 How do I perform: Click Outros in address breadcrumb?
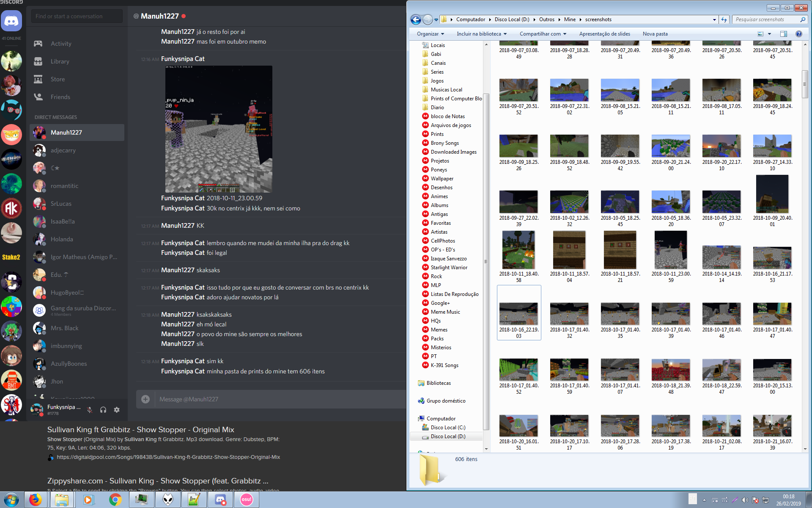point(546,19)
